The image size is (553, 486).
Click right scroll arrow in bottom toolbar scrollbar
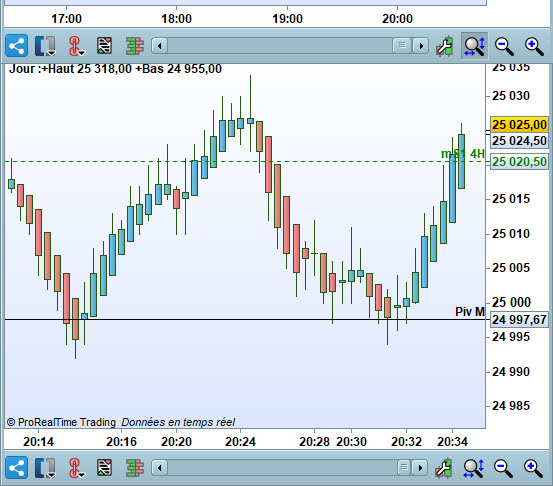pos(420,468)
